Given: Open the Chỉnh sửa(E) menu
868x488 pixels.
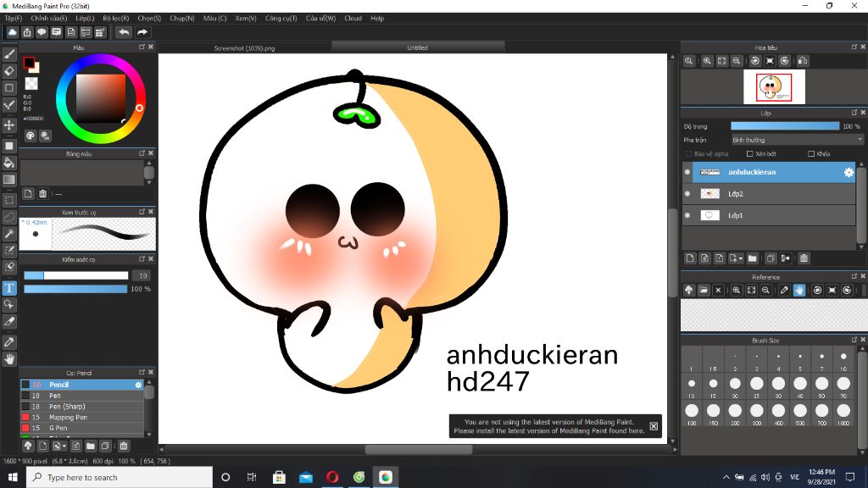Looking at the screenshot, I should (48, 19).
